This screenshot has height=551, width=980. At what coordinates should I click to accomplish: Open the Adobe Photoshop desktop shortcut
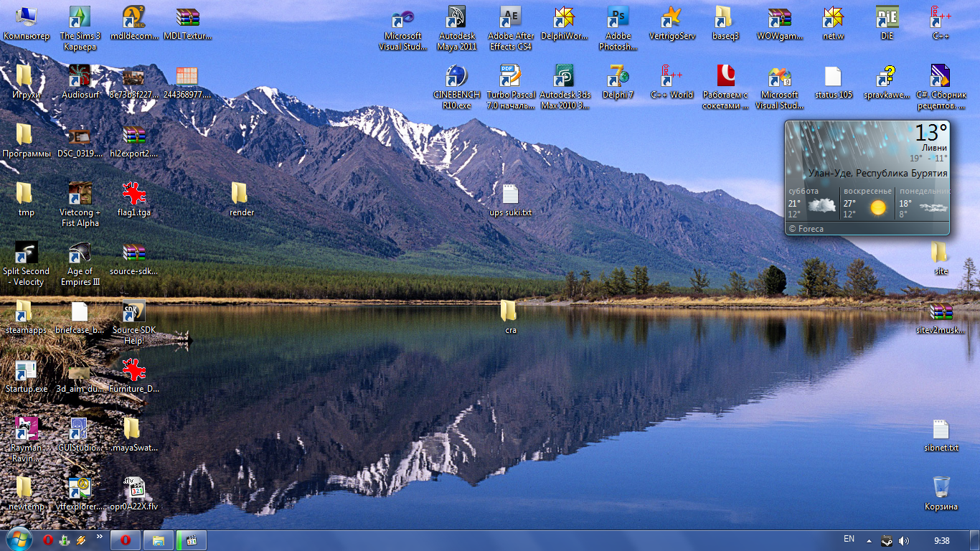tap(618, 17)
